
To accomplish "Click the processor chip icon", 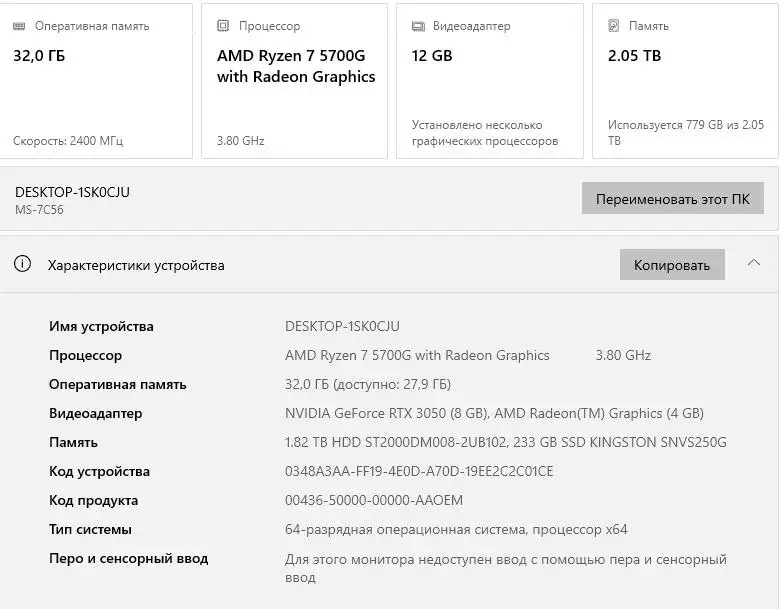I will 223,25.
